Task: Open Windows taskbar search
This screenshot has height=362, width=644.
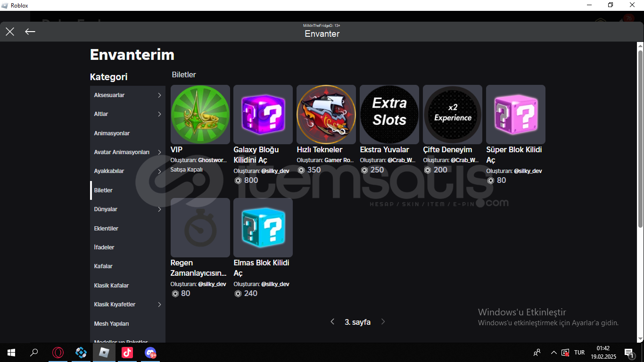Action: tap(34, 353)
